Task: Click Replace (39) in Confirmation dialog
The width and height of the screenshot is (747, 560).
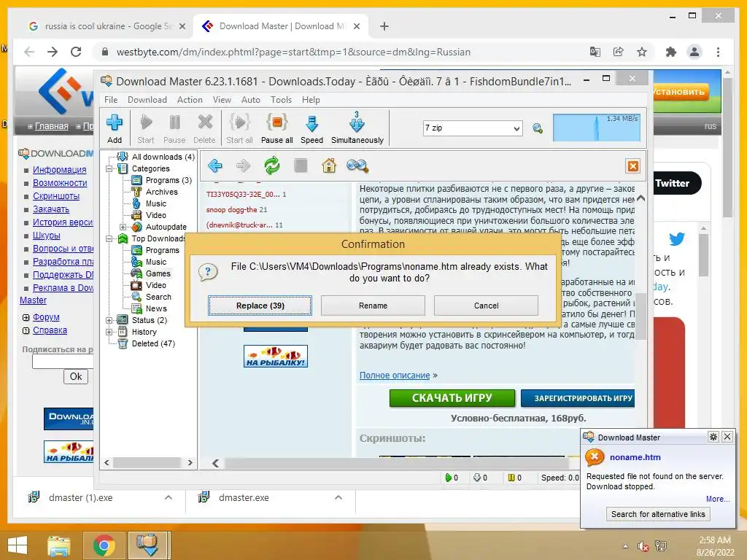Action: click(x=260, y=306)
